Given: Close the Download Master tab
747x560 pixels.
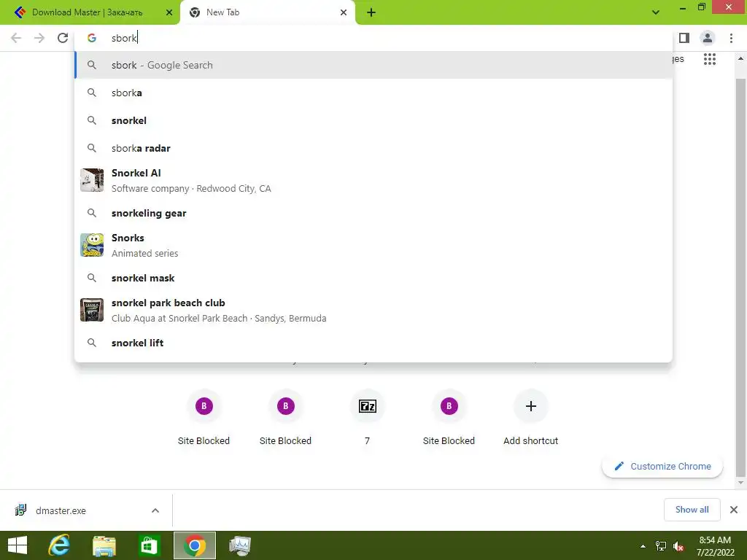Looking at the screenshot, I should click(x=169, y=12).
